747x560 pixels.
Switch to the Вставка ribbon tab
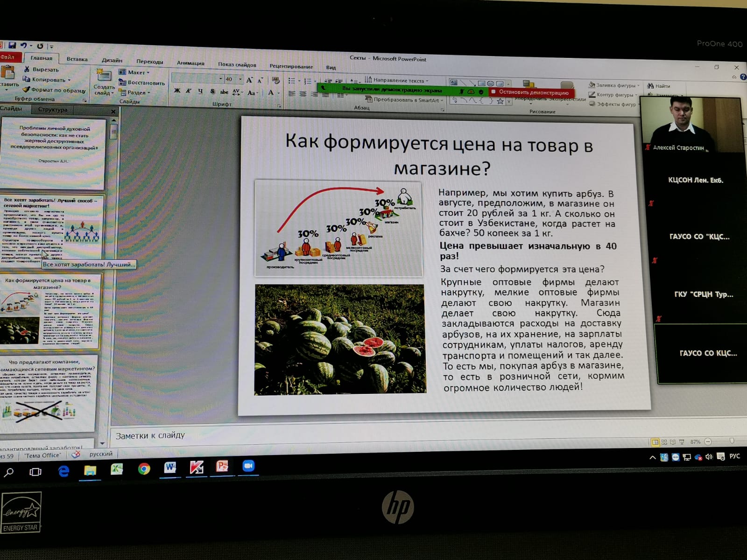[77, 59]
